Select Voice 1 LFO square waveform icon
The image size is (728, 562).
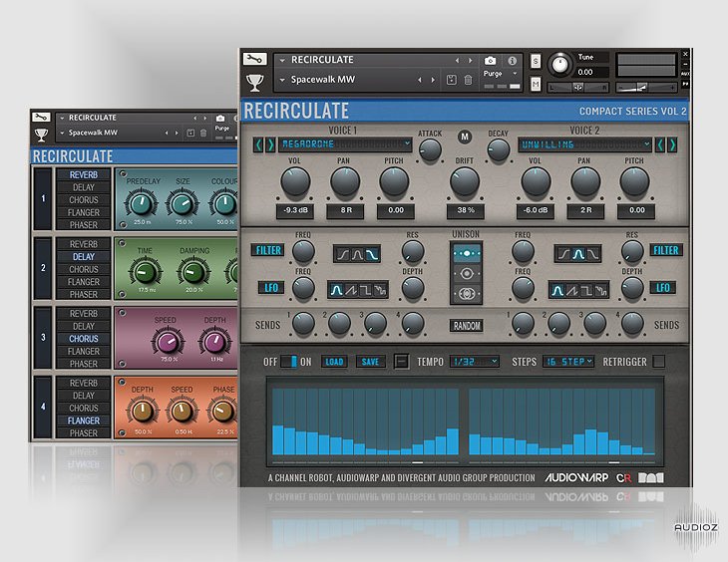click(365, 291)
